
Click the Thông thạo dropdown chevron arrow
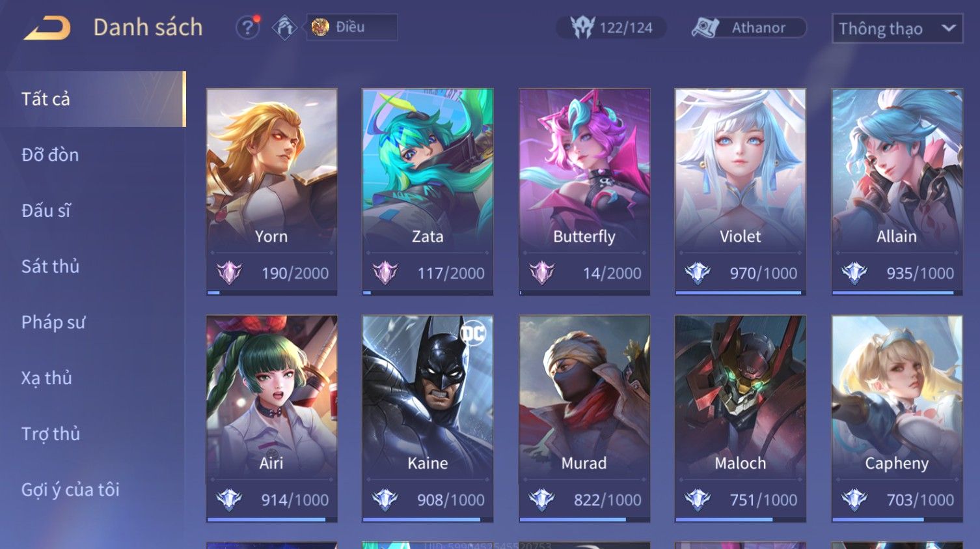(948, 29)
